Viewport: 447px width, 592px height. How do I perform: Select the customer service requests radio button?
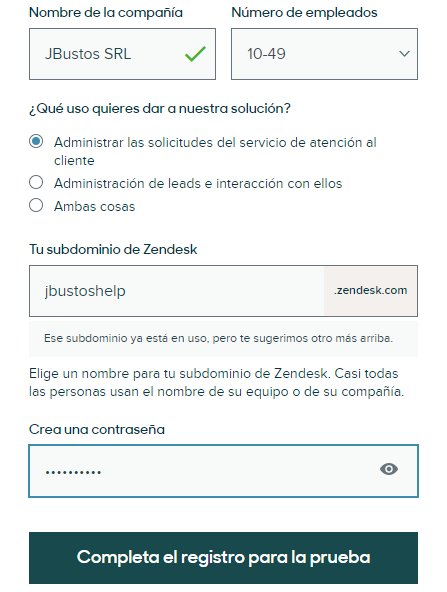[36, 142]
